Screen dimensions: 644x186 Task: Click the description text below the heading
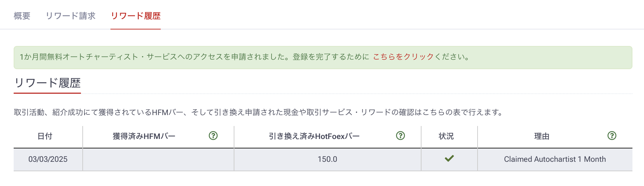point(259,112)
